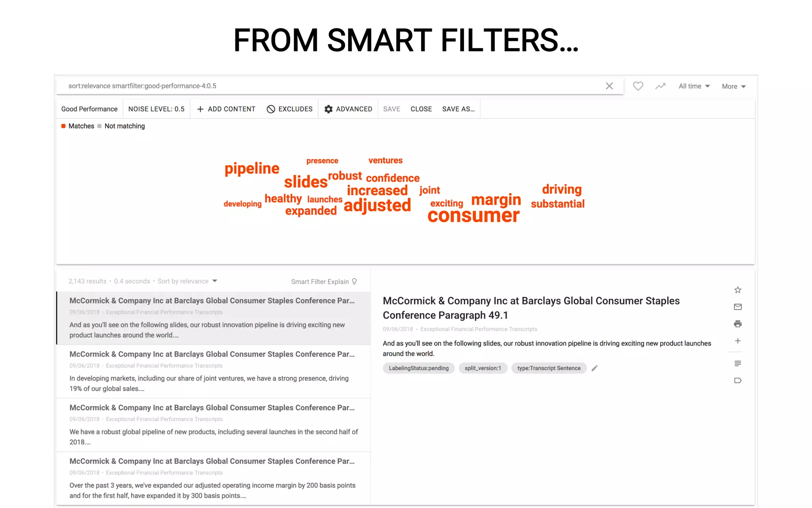
Task: Click the block icon beside EXCLUDES
Action: click(x=271, y=109)
